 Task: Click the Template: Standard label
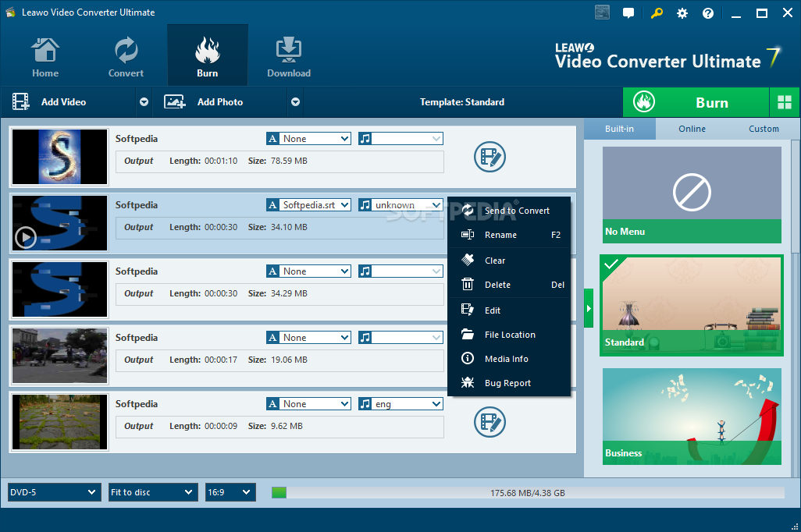[x=462, y=102]
